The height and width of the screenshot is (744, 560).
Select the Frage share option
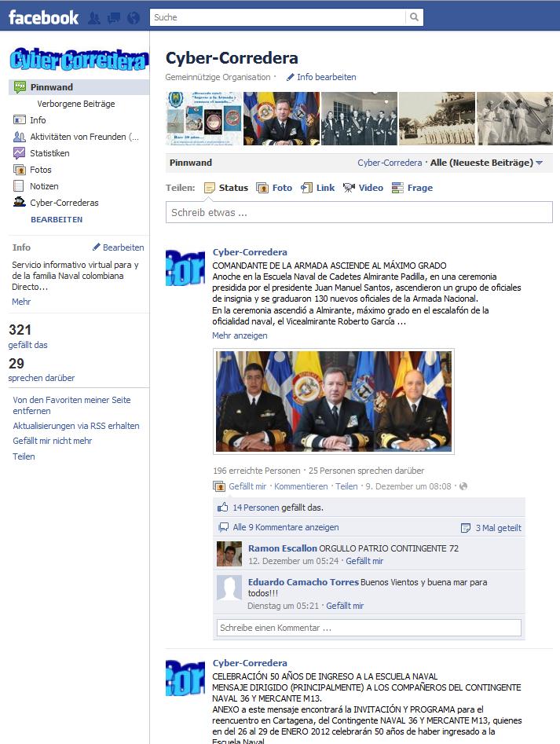click(x=412, y=188)
